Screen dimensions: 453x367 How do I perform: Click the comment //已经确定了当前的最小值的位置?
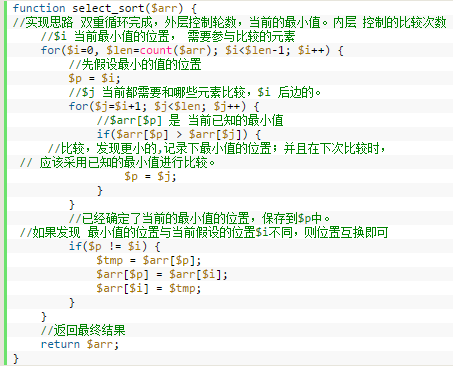coord(199,218)
